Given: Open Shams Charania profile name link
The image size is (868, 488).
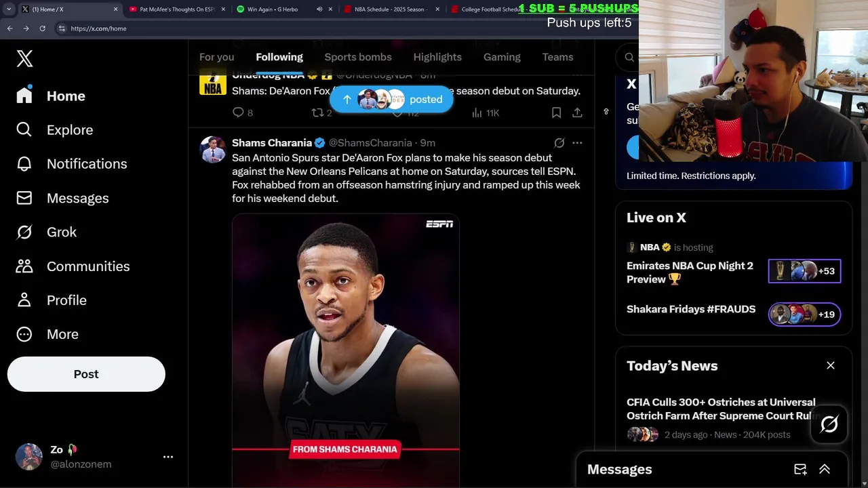Looking at the screenshot, I should 272,143.
